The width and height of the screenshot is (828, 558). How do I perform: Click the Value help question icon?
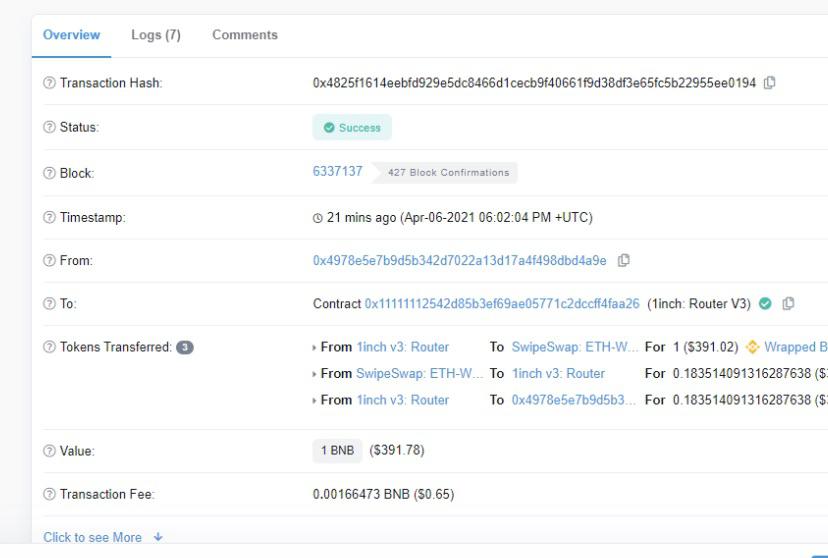[49, 451]
